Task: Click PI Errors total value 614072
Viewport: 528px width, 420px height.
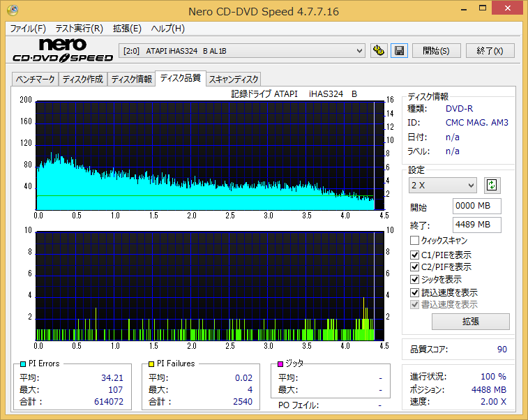Action: [109, 402]
